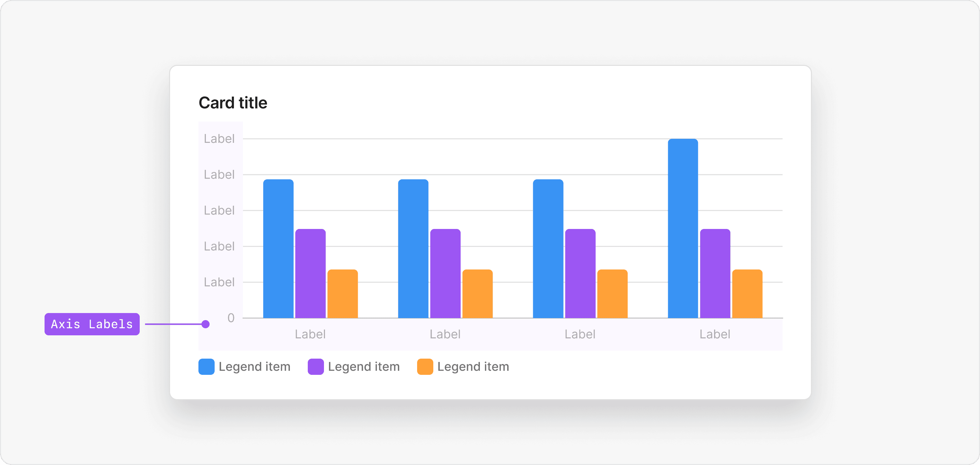Select the middle y-axis Label text
This screenshot has width=980, height=465.
219,210
